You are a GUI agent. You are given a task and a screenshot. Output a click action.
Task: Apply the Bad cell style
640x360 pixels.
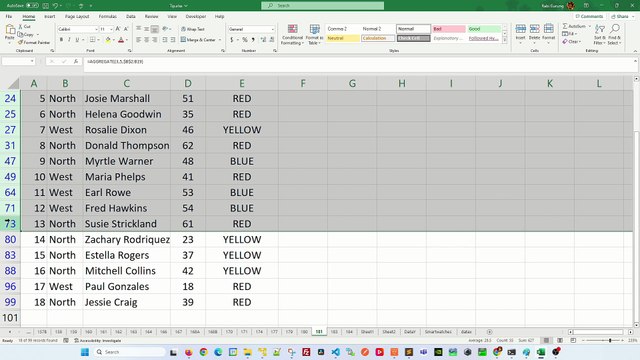coord(449,29)
